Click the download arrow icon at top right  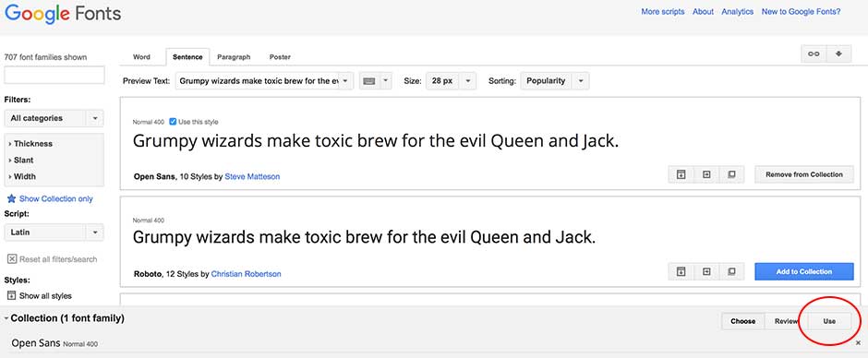coord(838,54)
